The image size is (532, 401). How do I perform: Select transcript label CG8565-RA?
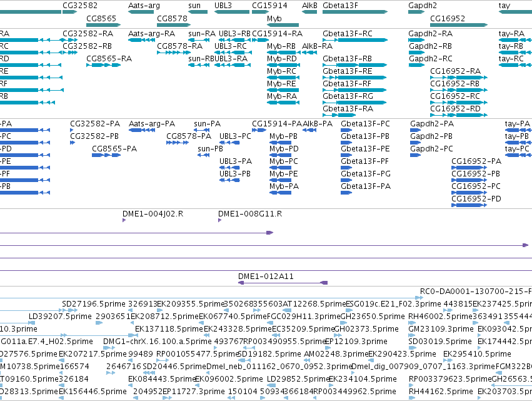[109, 59]
